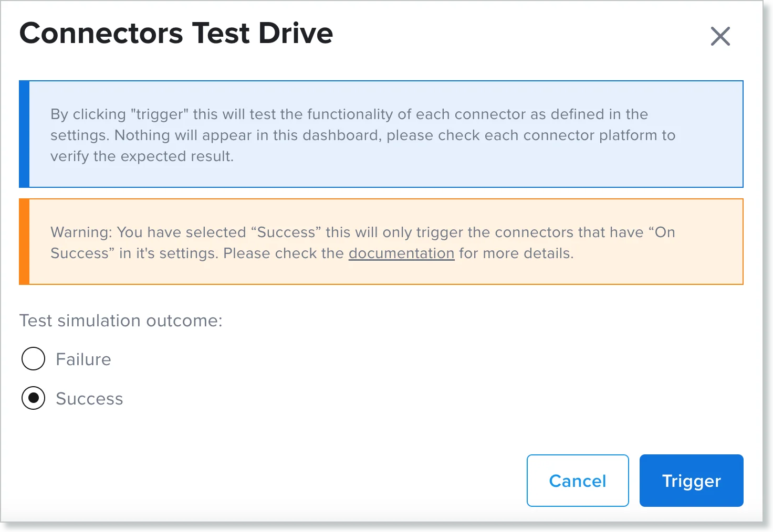
Task: Close the Connectors Test Drive dialog
Action: [x=720, y=36]
